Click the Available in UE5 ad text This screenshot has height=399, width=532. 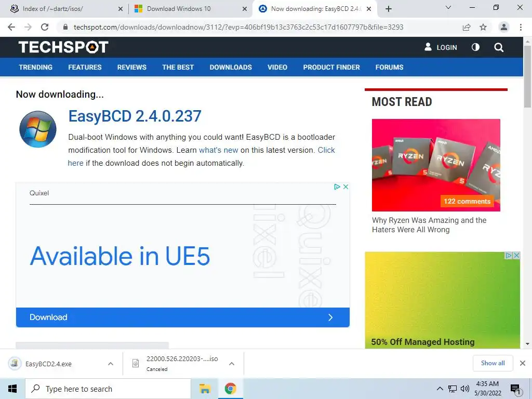pos(120,256)
